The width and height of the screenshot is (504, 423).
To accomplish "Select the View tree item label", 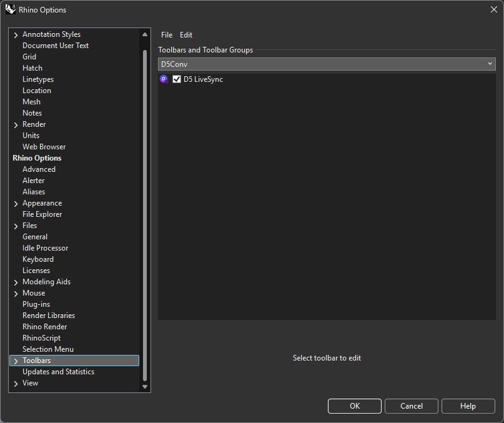I will click(x=30, y=383).
